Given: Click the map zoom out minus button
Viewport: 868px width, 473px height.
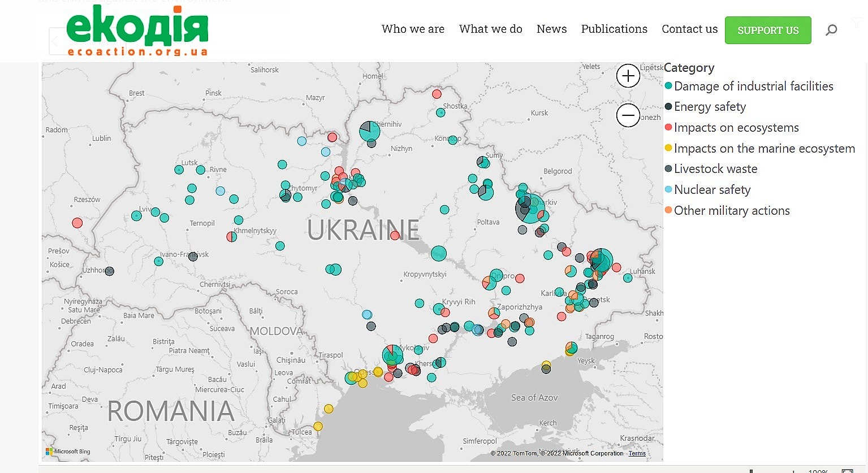Looking at the screenshot, I should (628, 115).
